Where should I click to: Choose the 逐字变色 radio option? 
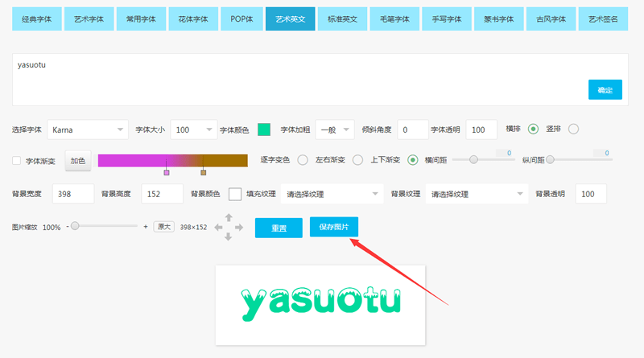pyautogui.click(x=303, y=160)
